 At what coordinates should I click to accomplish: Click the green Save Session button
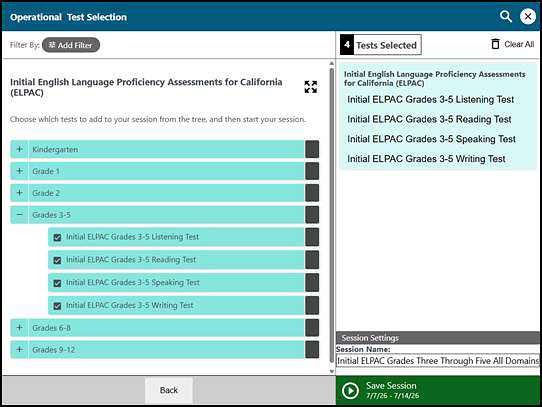tap(437, 390)
